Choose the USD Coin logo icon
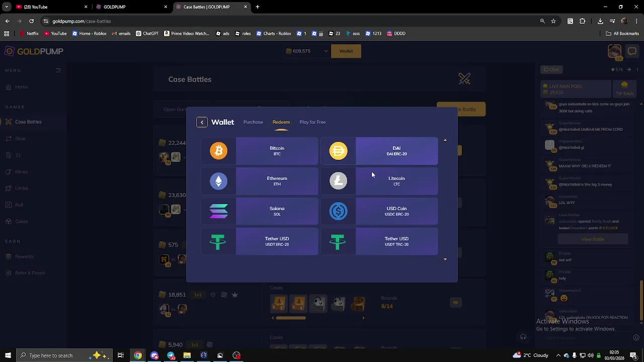The image size is (644, 362). coord(338,211)
